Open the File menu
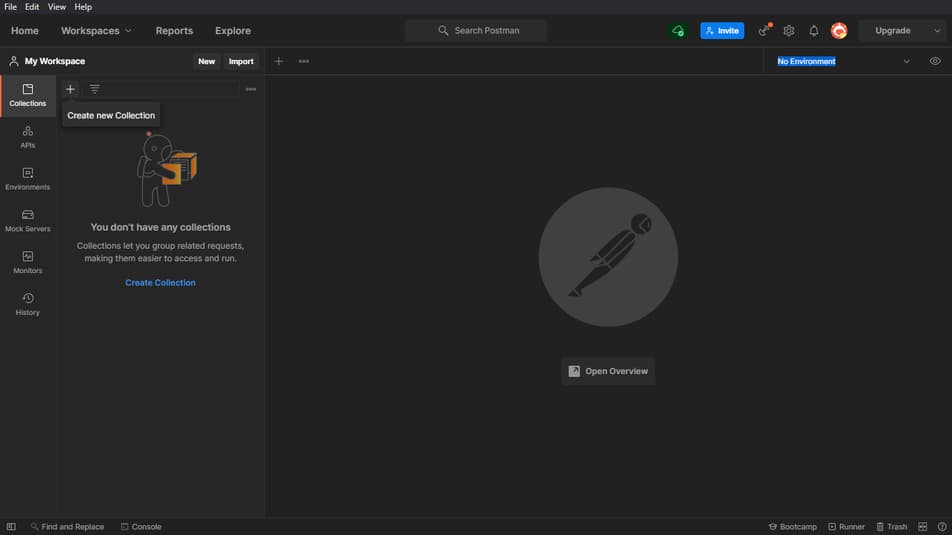 [10, 7]
